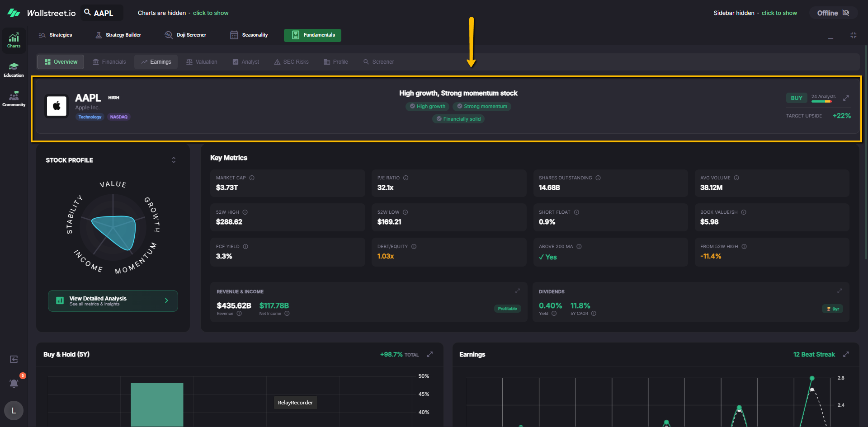Show the hidden sidebar
The height and width of the screenshot is (427, 868).
click(779, 13)
